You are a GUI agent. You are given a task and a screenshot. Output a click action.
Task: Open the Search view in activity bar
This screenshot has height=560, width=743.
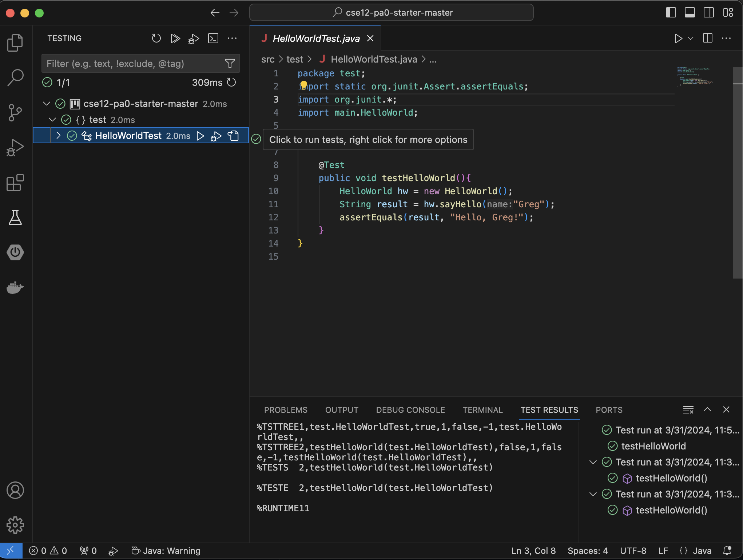[15, 77]
